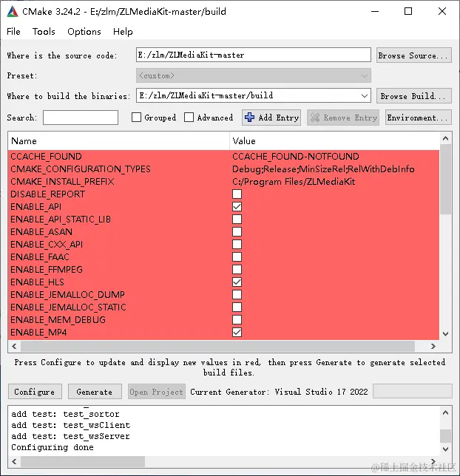Edit the Debug;Release;MinSizeRel;RelWithDebInfo value
460x476 pixels.
[x=323, y=169]
